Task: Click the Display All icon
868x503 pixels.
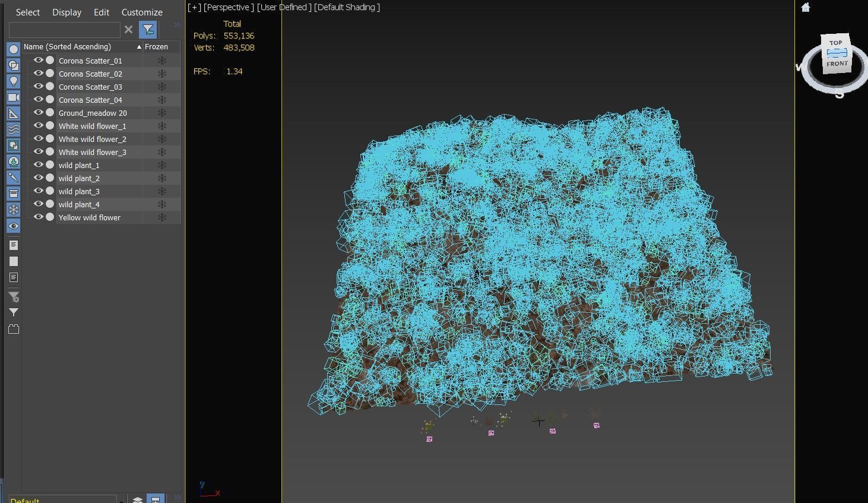Action: point(13,245)
